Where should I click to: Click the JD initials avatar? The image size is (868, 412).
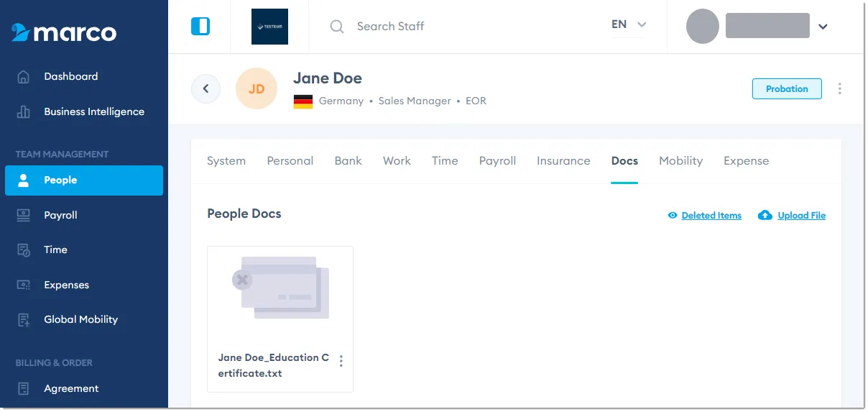[257, 88]
